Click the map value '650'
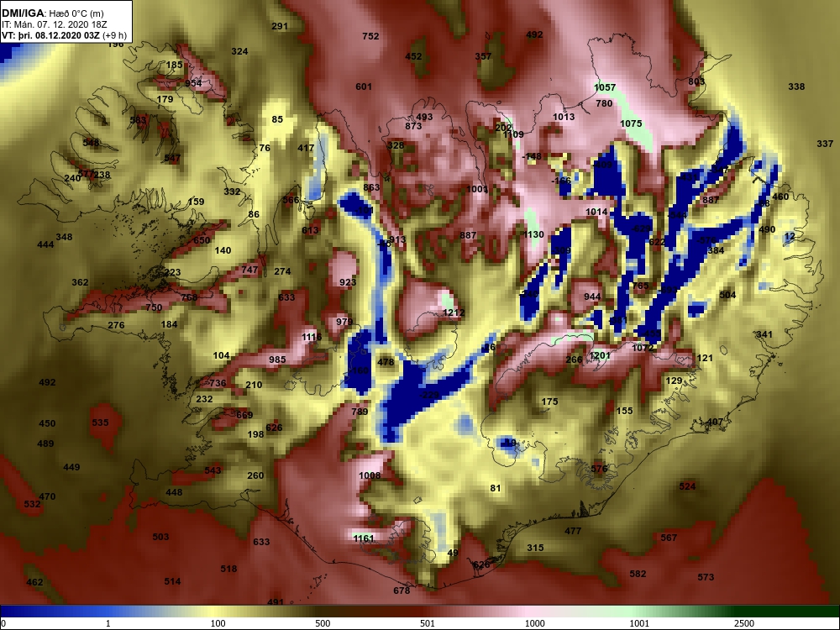The height and width of the screenshot is (630, 840). [x=202, y=240]
